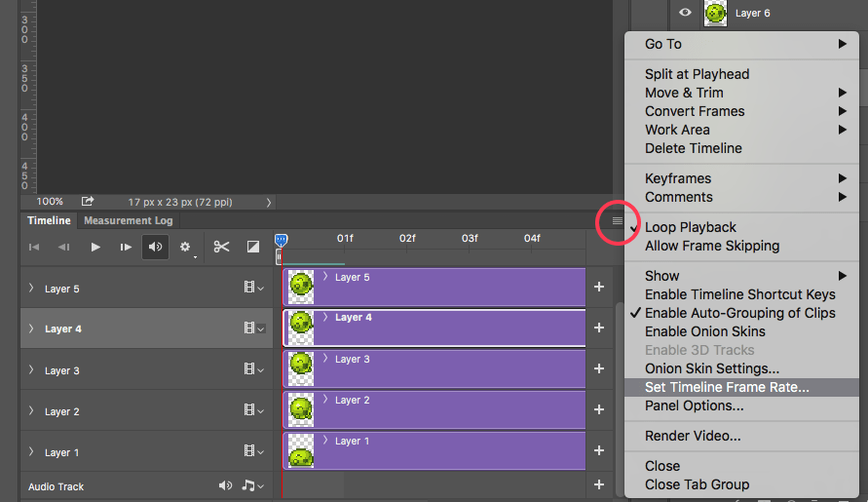This screenshot has height=502, width=868.
Task: Add media to Layer 2 track
Action: (x=599, y=409)
